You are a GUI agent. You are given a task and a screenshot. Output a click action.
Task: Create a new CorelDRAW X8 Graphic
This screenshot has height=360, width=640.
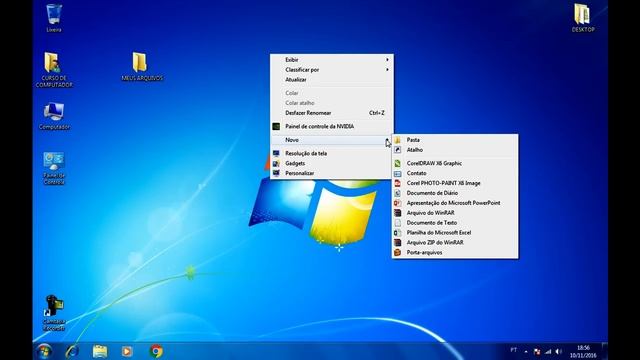[x=455, y=163]
